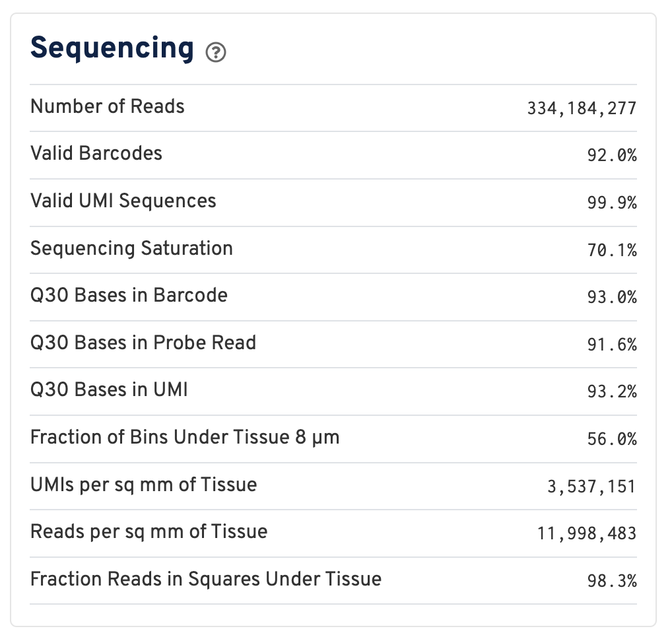Screen dimensions: 672x639
Task: Select the 11,998,483 reads per sq mm value
Action: click(x=587, y=534)
